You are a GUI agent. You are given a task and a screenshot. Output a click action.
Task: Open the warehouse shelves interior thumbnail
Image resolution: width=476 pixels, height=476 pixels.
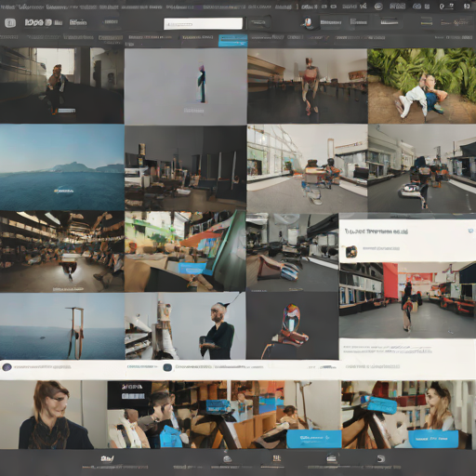click(x=61, y=252)
